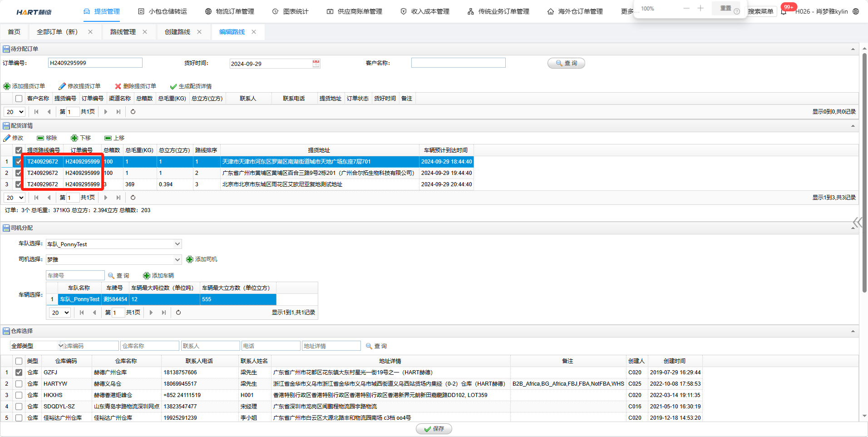The image size is (868, 437).
Task: Click the 修改提货订单 pencil icon
Action: [62, 86]
